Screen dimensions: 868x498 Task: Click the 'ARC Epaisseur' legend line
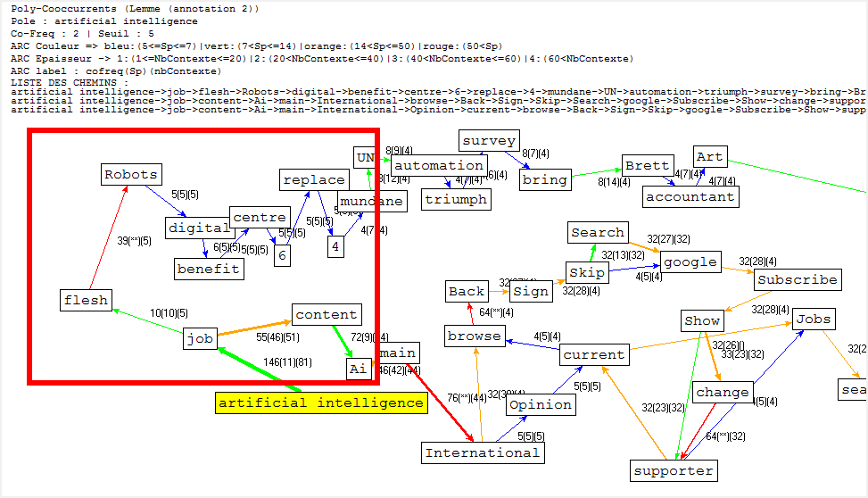point(322,58)
